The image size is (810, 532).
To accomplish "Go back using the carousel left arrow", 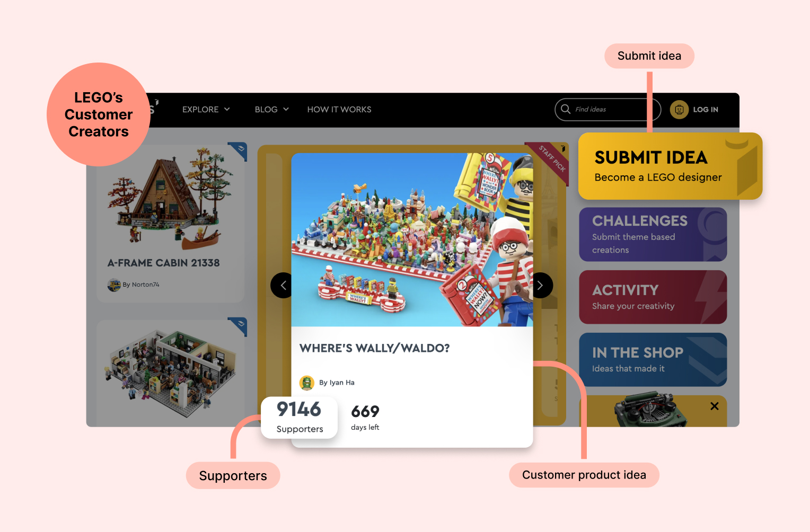I will (x=281, y=285).
